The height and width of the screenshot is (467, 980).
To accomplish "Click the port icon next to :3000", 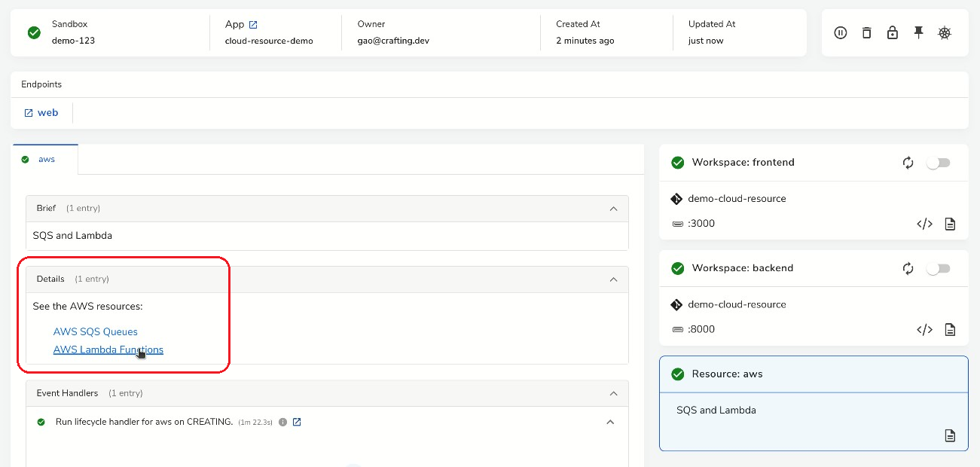I will click(x=678, y=224).
